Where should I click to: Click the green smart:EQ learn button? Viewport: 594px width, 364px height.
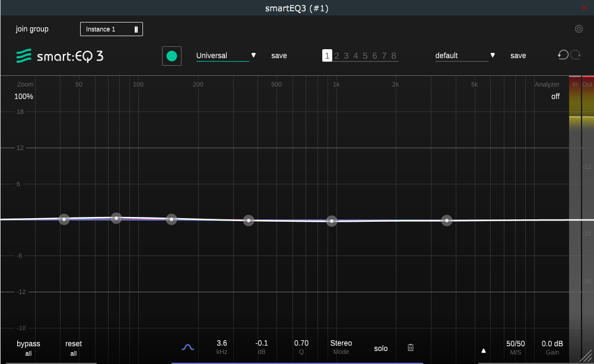point(171,56)
